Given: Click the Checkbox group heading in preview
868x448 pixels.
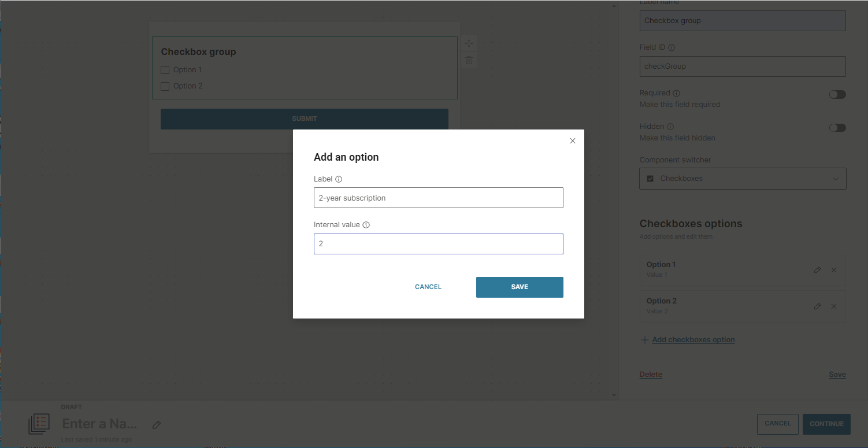Looking at the screenshot, I should point(198,52).
